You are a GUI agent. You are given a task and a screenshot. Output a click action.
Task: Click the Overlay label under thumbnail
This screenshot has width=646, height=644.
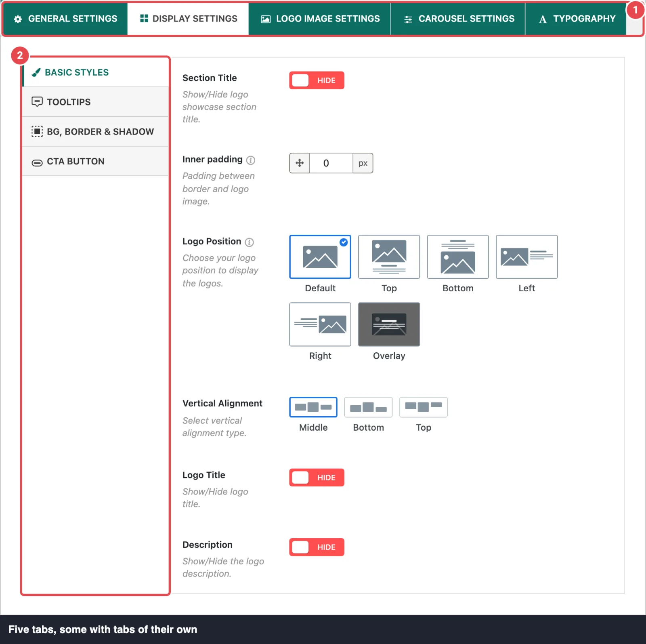pyautogui.click(x=389, y=356)
